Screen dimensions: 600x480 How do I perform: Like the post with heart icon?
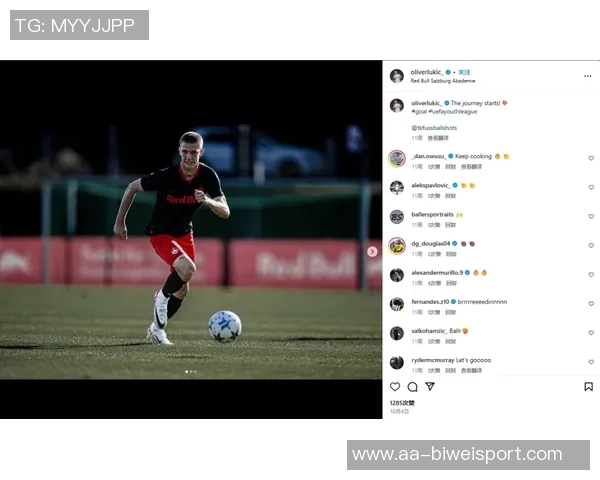[x=395, y=387]
